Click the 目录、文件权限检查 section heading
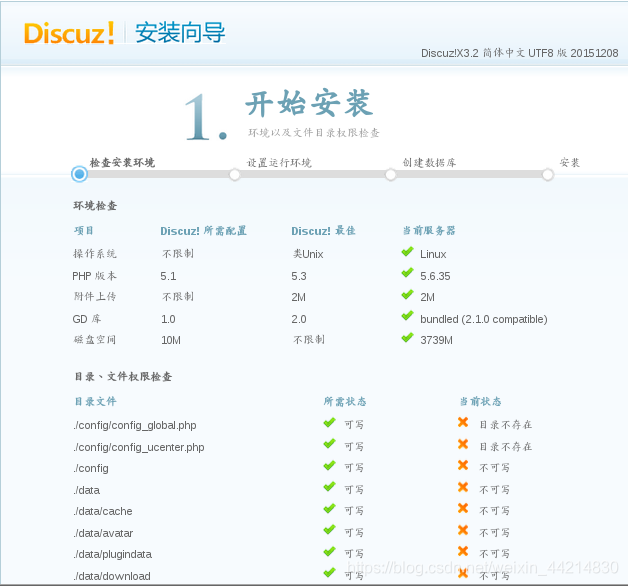 point(123,377)
